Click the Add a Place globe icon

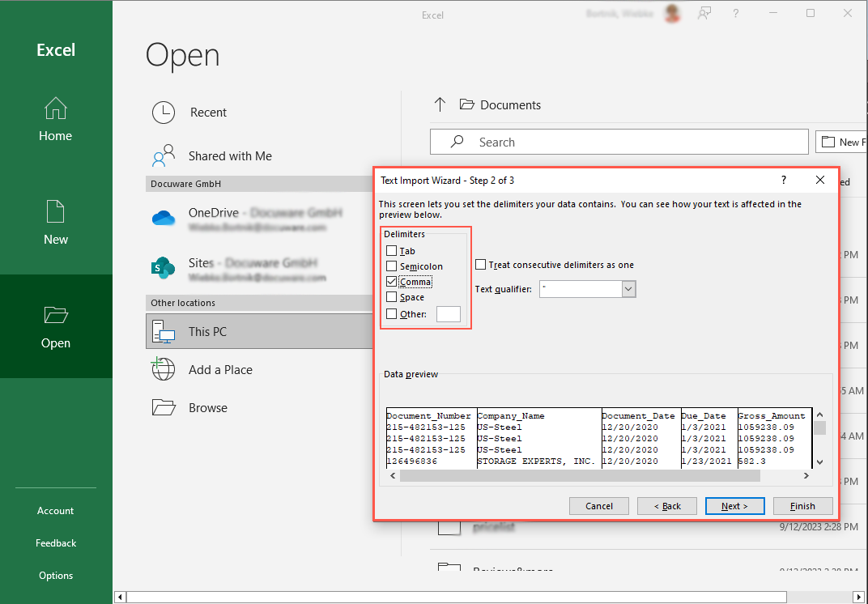coord(163,369)
